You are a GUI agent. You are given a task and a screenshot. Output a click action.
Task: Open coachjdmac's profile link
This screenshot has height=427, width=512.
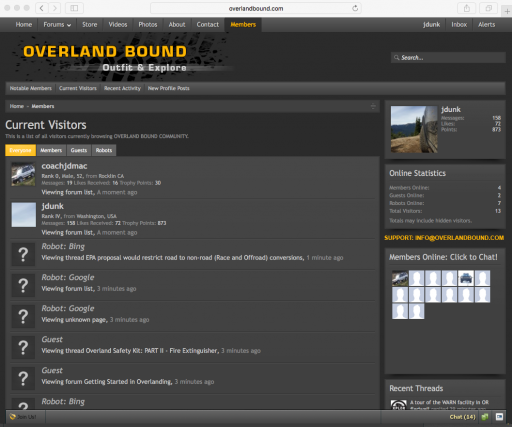point(64,166)
